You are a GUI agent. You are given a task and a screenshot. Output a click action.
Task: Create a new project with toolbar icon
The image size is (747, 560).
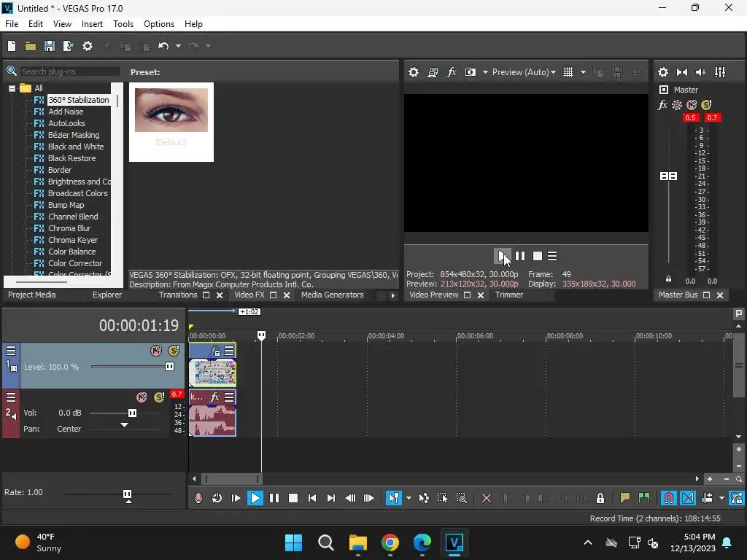12,46
